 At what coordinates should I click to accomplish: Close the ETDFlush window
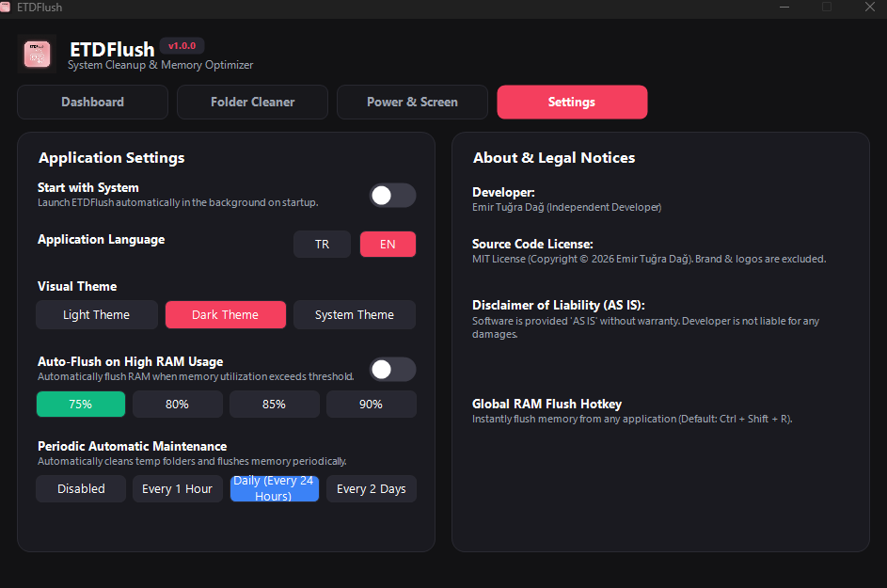870,7
